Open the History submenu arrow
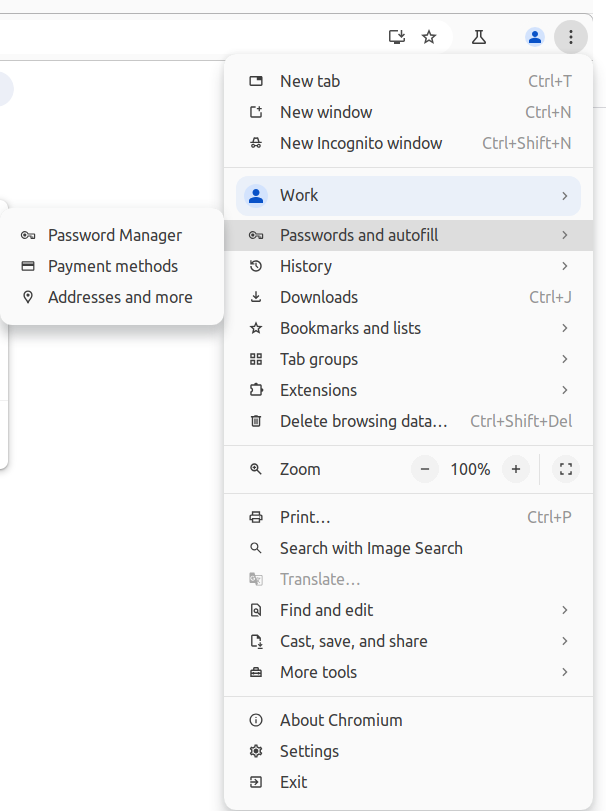The height and width of the screenshot is (811, 606). click(566, 266)
